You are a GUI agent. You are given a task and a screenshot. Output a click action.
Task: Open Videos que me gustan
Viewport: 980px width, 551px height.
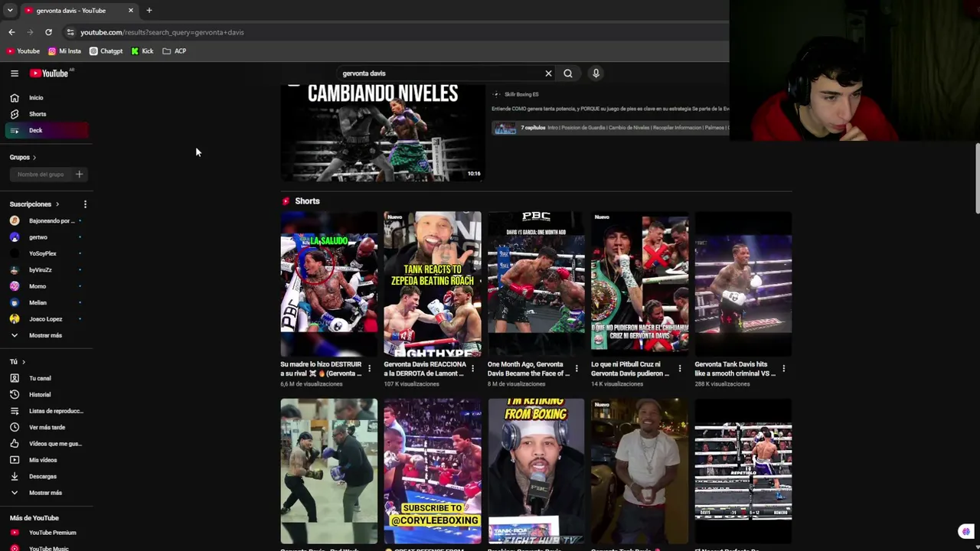[x=46, y=444]
